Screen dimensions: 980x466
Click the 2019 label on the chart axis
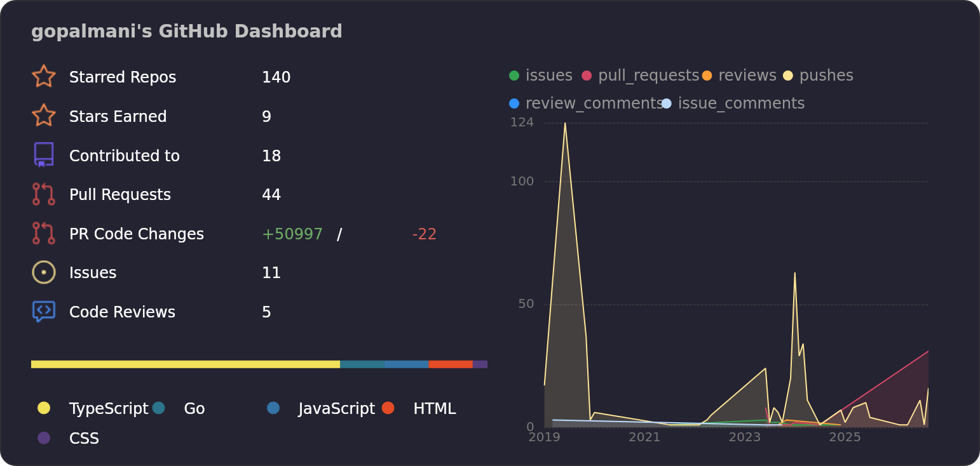[544, 437]
